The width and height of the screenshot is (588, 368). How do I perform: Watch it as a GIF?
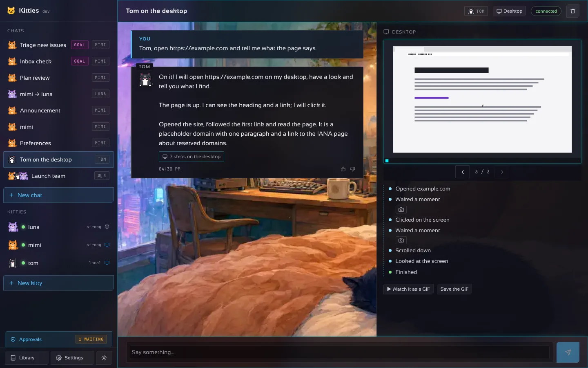click(408, 289)
